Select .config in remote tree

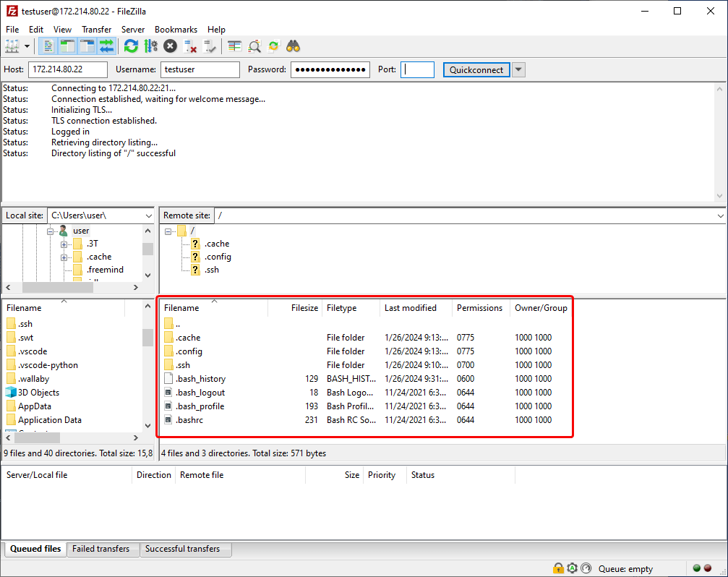coord(218,257)
